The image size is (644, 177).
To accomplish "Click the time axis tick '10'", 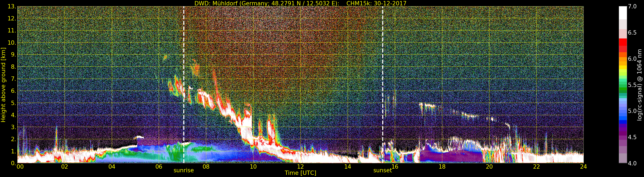I will click(253, 166).
